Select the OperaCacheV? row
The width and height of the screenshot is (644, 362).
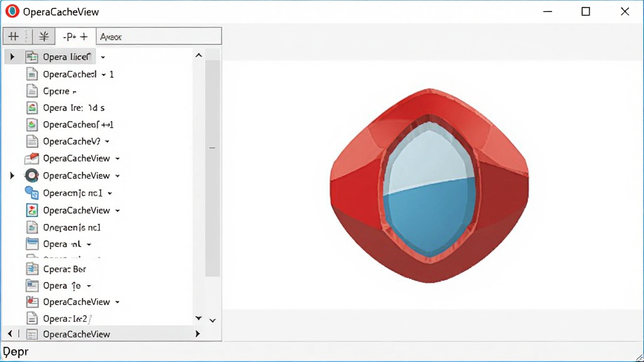72,141
